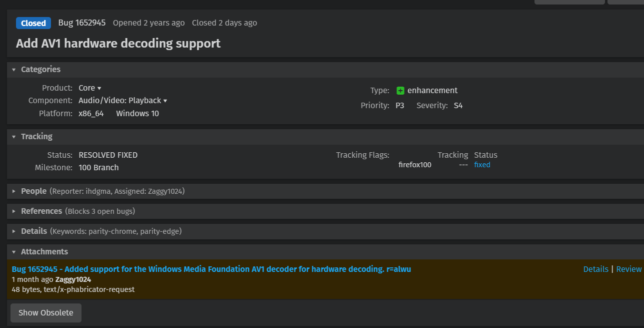
Task: Click the RESOLVED FIXED status value
Action: [108, 155]
